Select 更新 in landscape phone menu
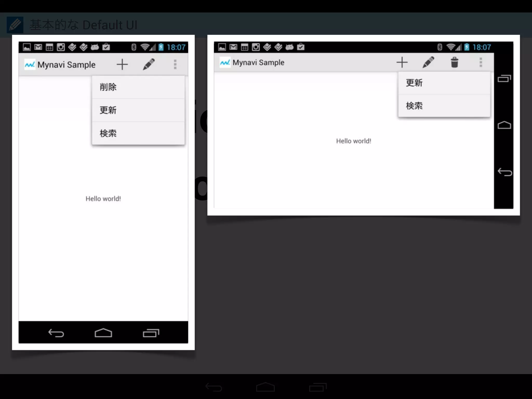The height and width of the screenshot is (399, 532). [444, 83]
